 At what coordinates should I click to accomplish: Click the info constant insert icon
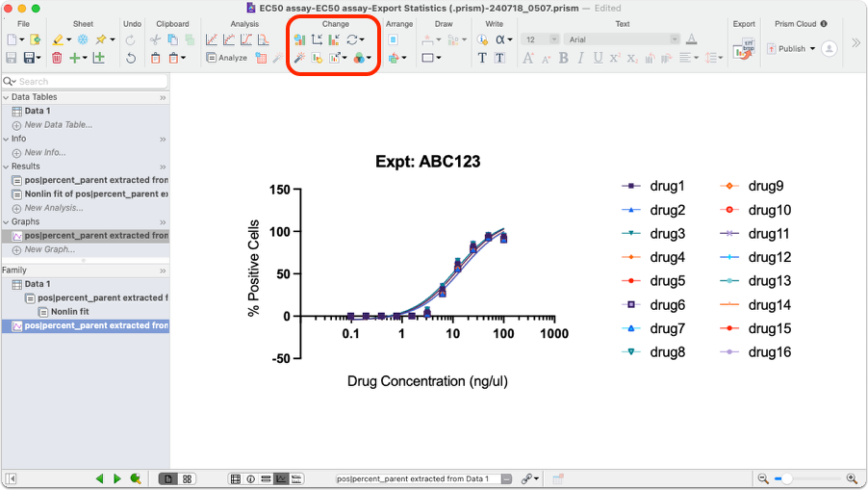coord(482,39)
